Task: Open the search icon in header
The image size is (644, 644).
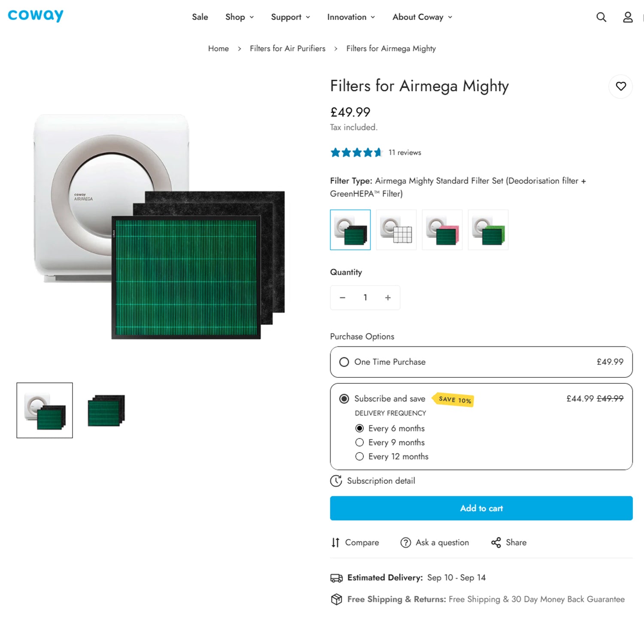Action: [x=601, y=17]
